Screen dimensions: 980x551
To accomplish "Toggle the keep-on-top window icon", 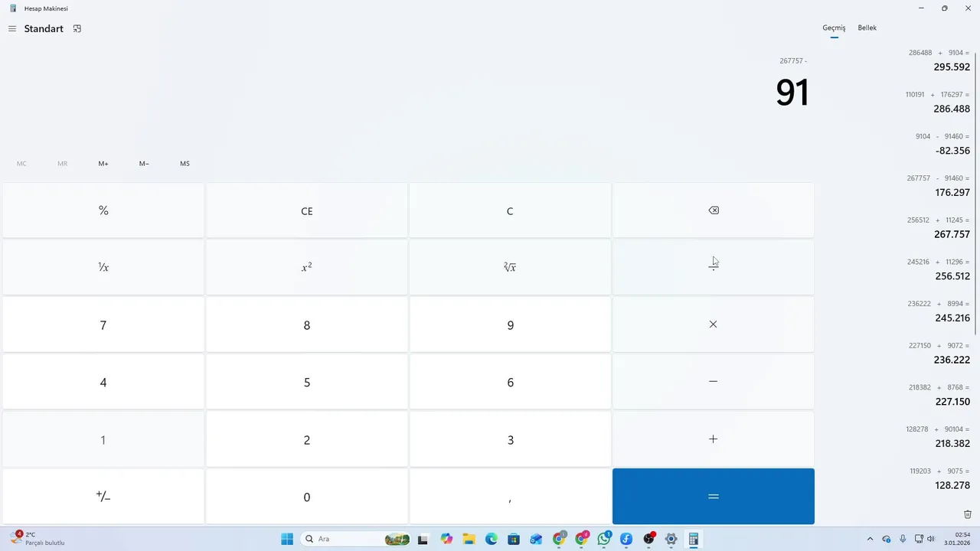I will click(x=77, y=29).
